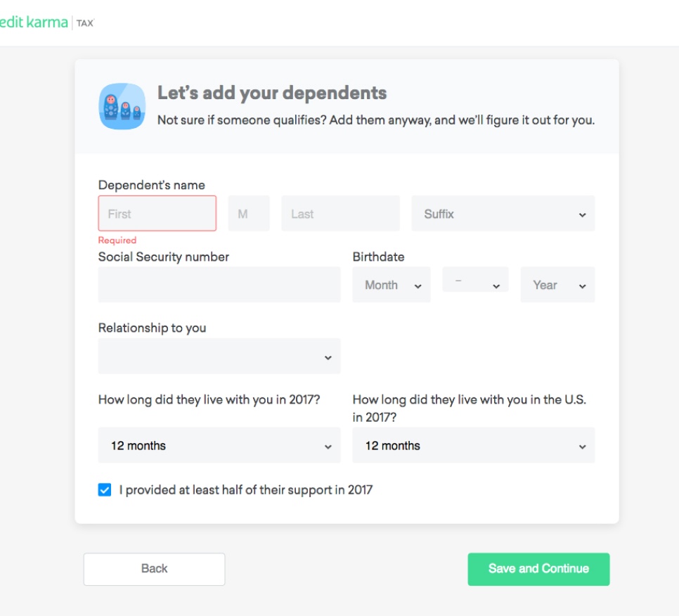
Task: Open the Suffix dropdown
Action: click(503, 213)
